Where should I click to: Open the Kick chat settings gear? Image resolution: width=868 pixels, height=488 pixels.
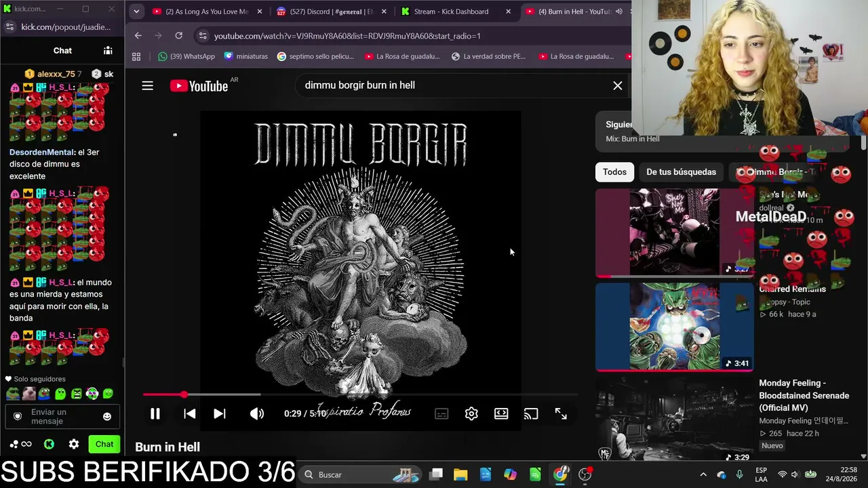point(74,444)
